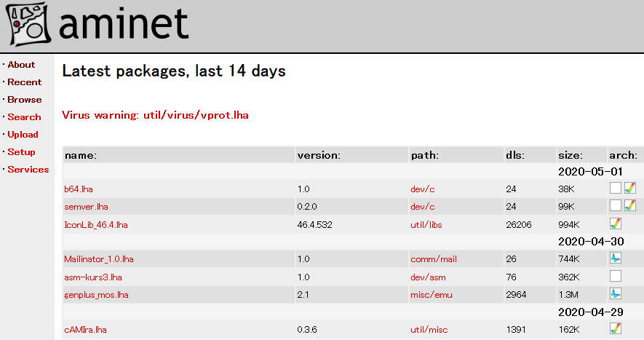Open the Services page
The height and width of the screenshot is (340, 644).
coord(28,170)
